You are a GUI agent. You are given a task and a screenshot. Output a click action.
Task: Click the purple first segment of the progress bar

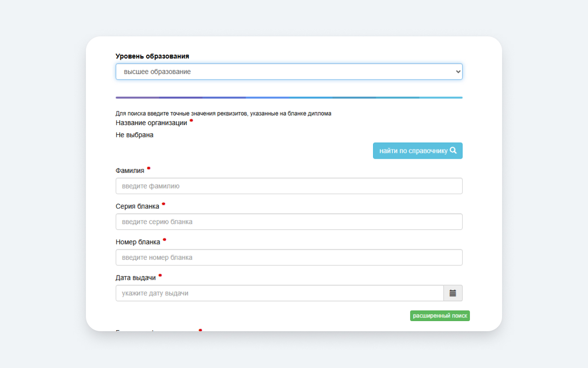pyautogui.click(x=137, y=98)
